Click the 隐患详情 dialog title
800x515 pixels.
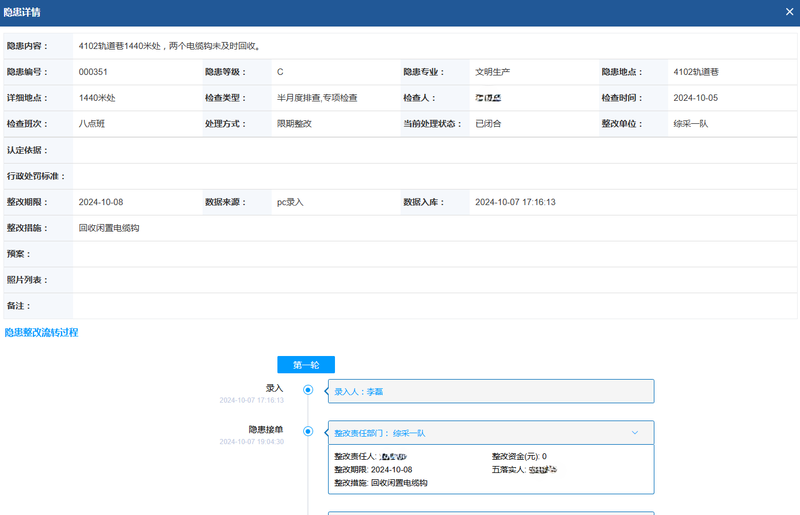click(22, 12)
